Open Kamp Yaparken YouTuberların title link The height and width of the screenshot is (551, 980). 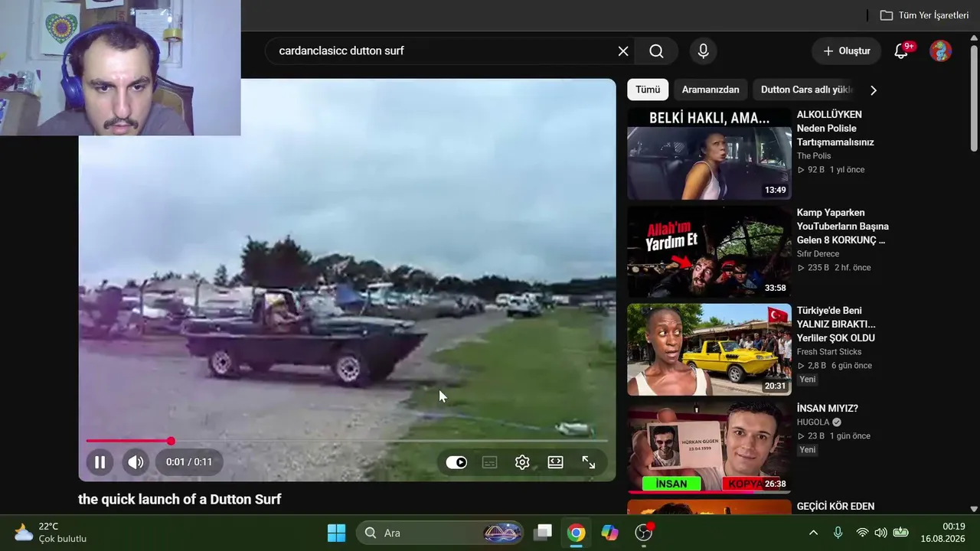[843, 227]
